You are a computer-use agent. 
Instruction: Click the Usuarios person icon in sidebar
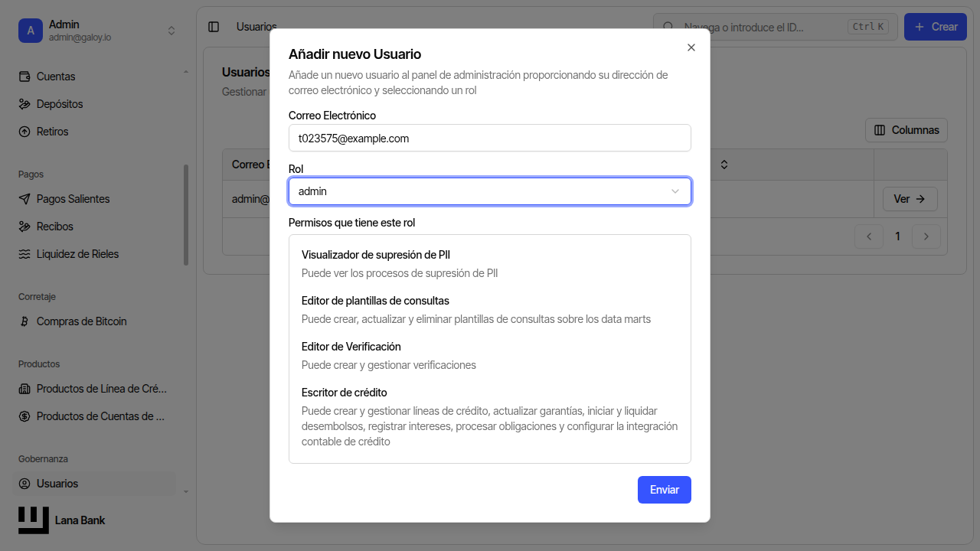coord(24,484)
